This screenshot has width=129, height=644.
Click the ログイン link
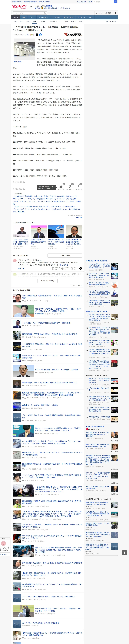38,8
